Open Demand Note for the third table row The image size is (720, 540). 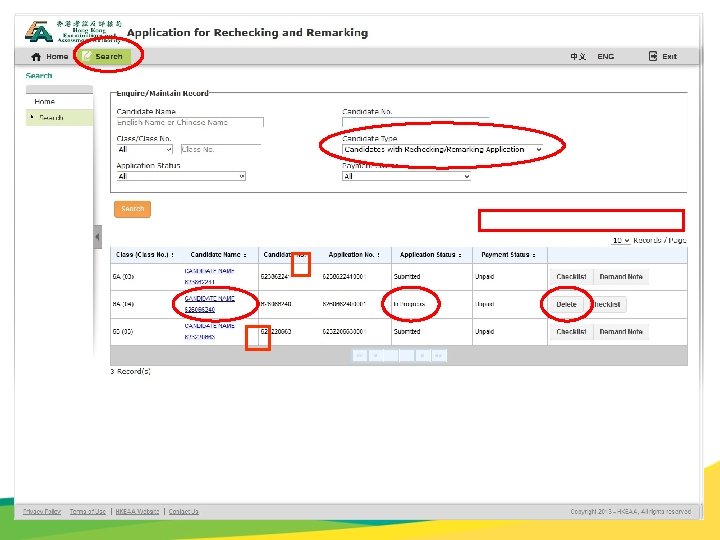tap(621, 332)
